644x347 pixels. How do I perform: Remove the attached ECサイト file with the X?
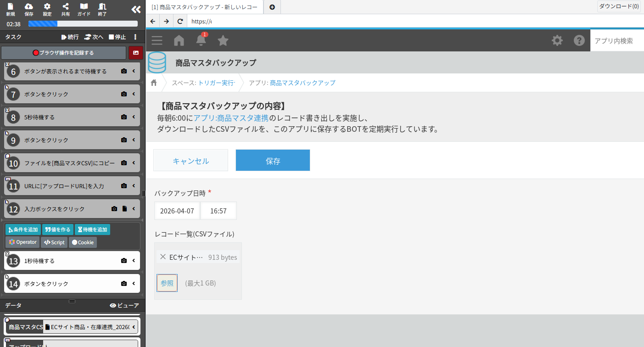click(x=163, y=257)
